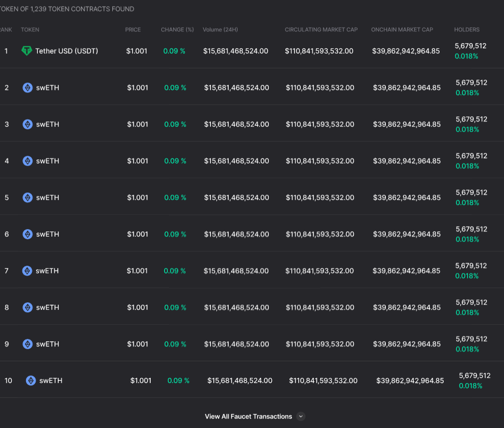Click the $110,841,593,532.00 circulating cap in Tether row

point(319,51)
